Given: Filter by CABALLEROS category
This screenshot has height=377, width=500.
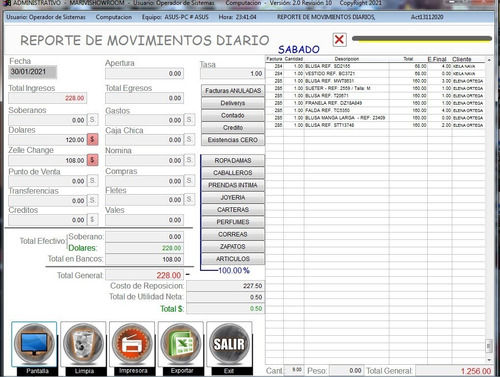Looking at the screenshot, I should pyautogui.click(x=233, y=173).
